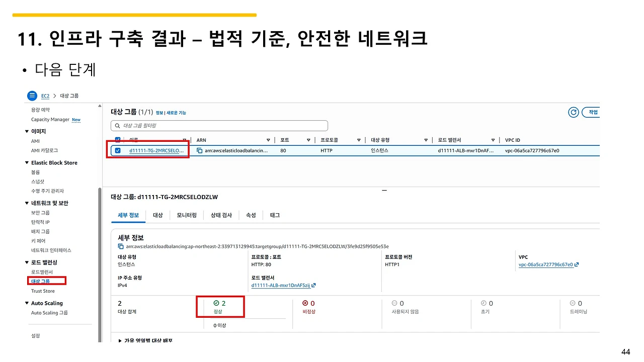Open 스냅샷 in the sidebar
The height and width of the screenshot is (362, 644).
[38, 182]
